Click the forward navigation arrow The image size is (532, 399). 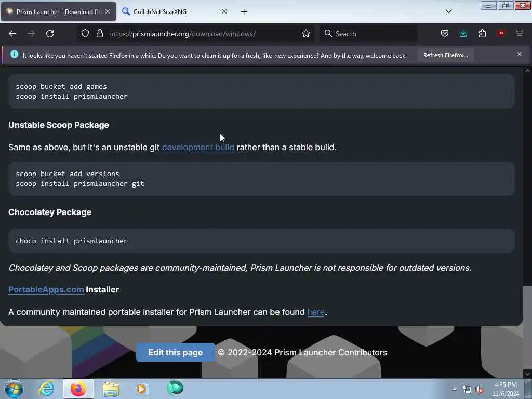(31, 34)
